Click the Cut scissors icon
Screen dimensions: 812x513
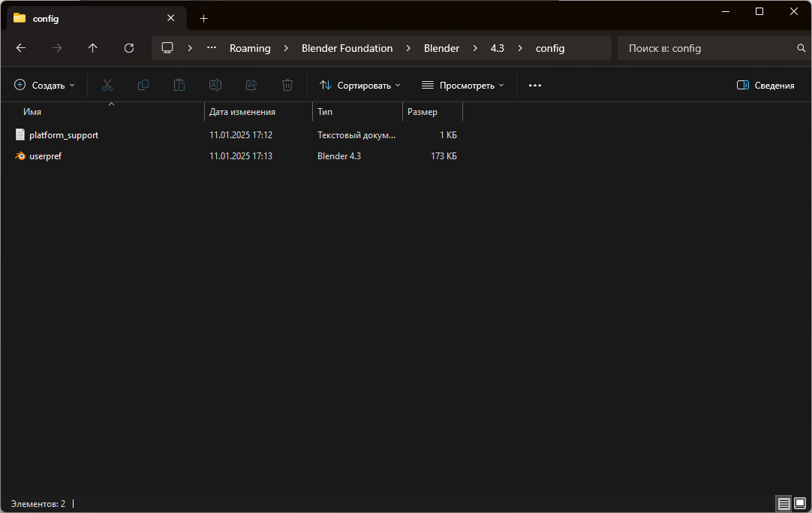pyautogui.click(x=107, y=85)
